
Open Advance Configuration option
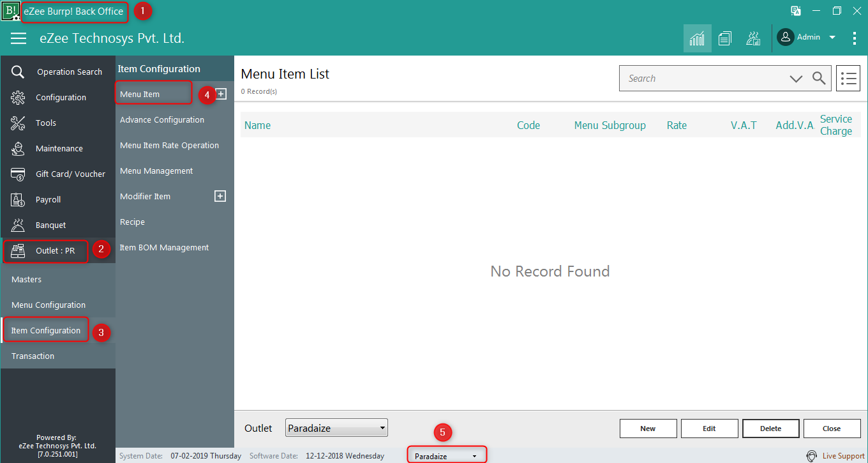[162, 120]
